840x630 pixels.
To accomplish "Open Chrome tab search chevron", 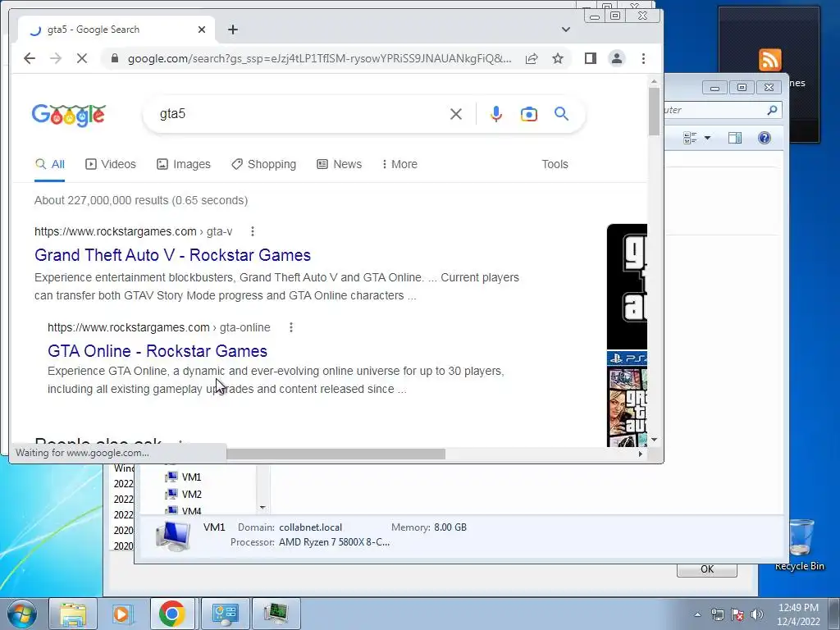I will click(x=566, y=30).
